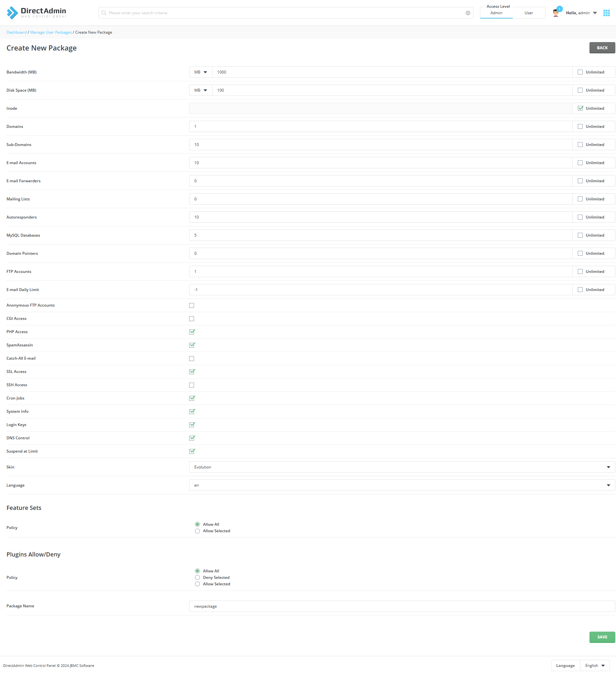This screenshot has width=616, height=675.
Task: Disable SpamAssassin checkbox
Action: (192, 345)
